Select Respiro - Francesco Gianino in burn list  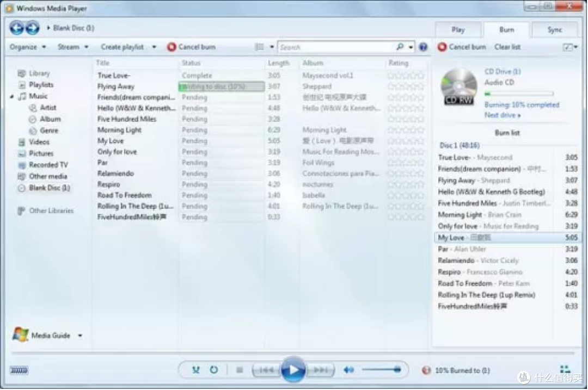[x=508, y=272]
